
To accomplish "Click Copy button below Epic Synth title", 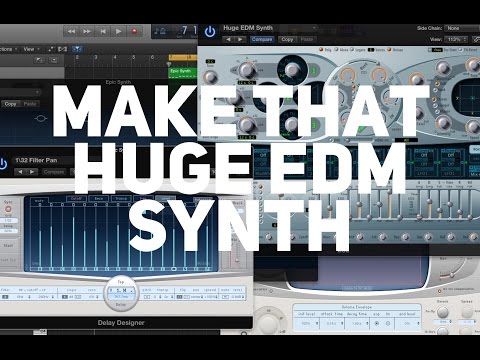I will point(10,104).
